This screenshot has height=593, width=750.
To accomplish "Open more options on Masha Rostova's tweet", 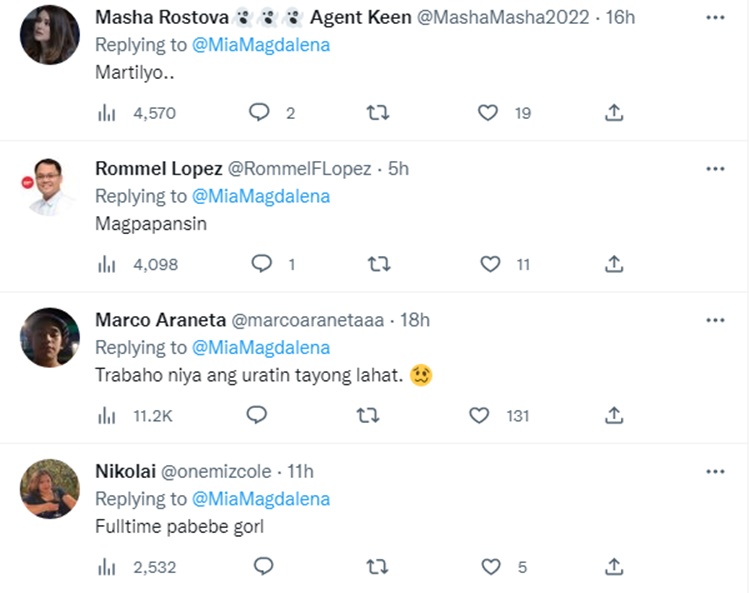I will (715, 18).
